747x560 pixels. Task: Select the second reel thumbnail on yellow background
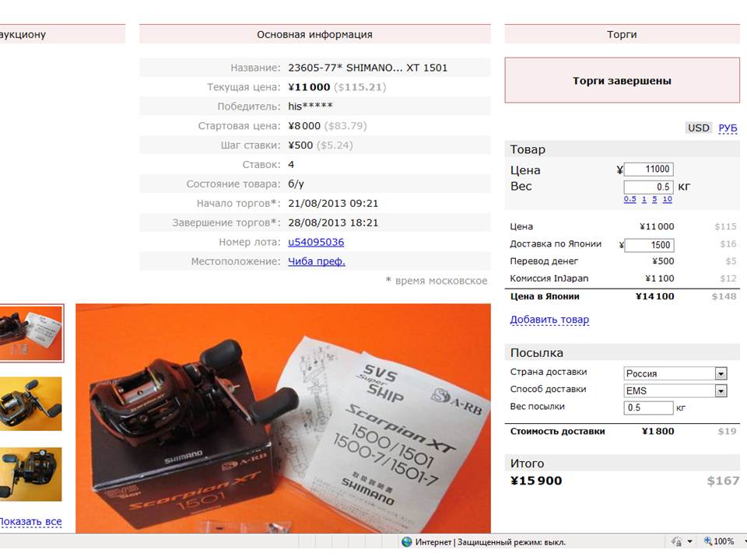point(31,404)
